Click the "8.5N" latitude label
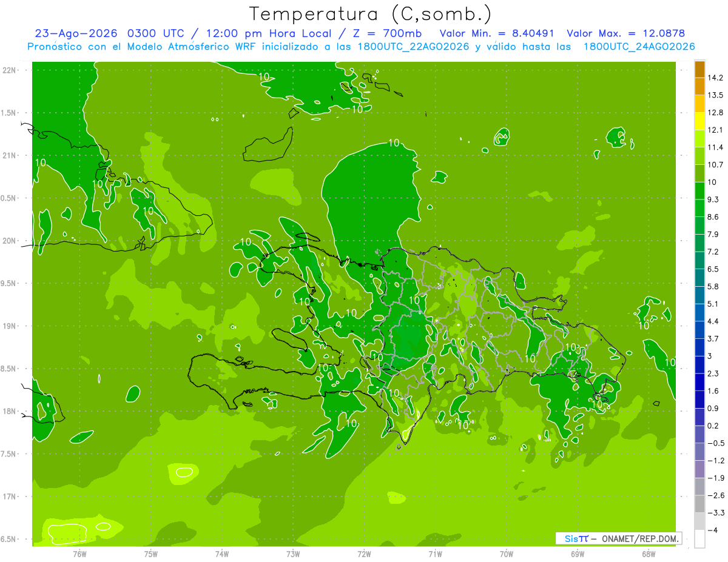The height and width of the screenshot is (562, 728). coord(9,369)
